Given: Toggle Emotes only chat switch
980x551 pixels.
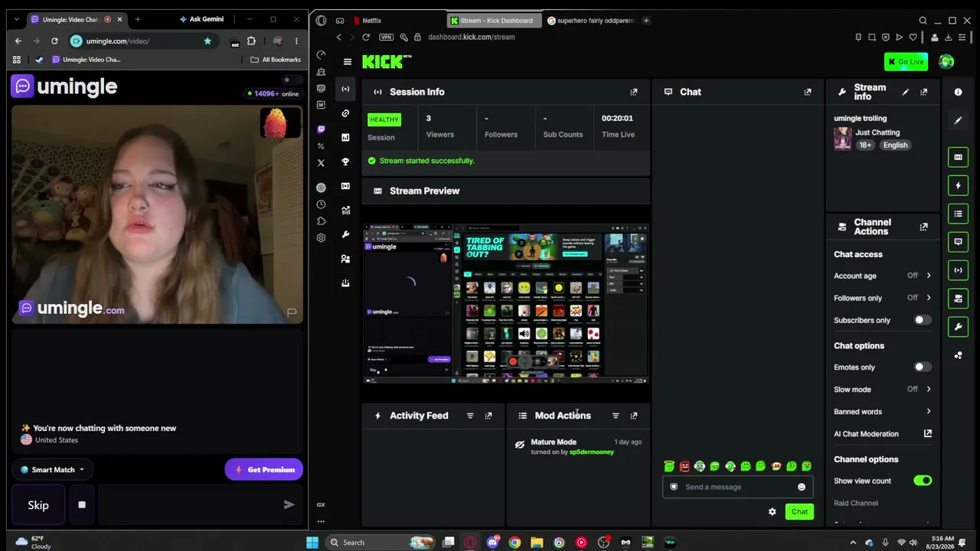Looking at the screenshot, I should pyautogui.click(x=923, y=367).
